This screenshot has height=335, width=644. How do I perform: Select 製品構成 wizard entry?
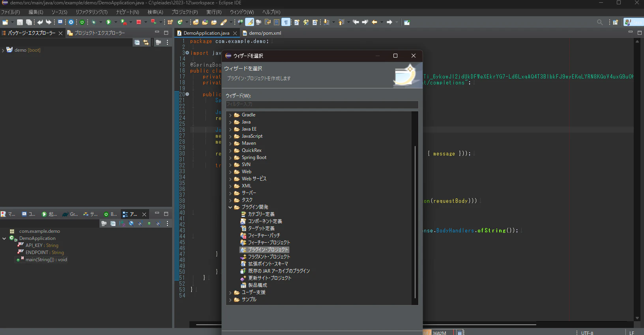click(254, 285)
